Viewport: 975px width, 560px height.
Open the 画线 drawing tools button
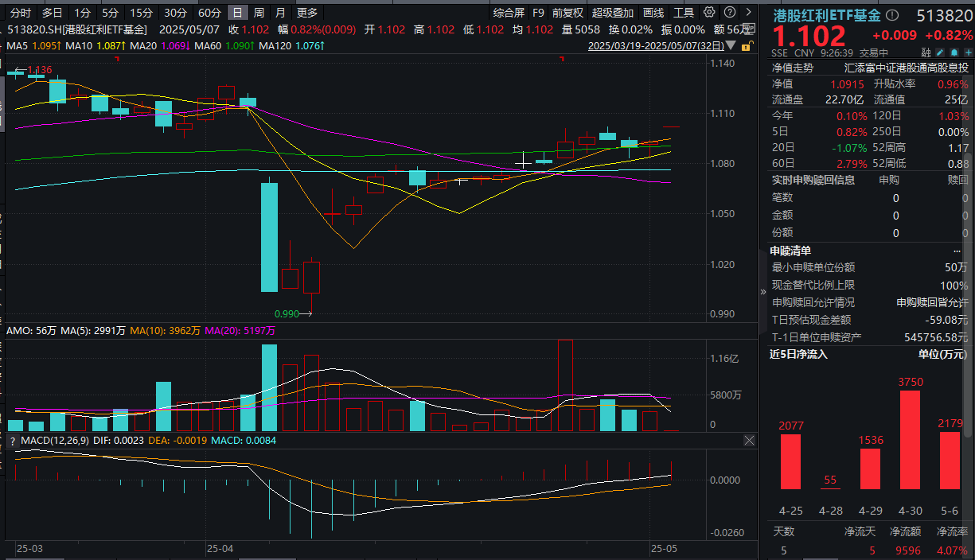click(653, 13)
